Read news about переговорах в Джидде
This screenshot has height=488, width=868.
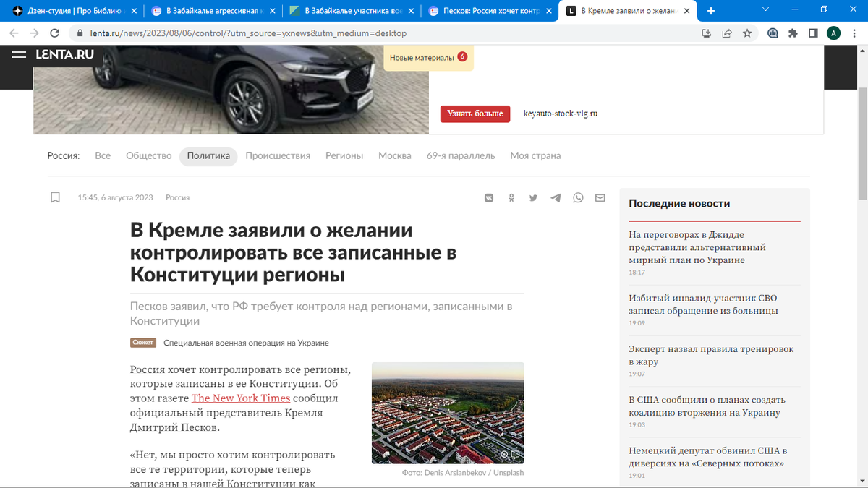coord(697,247)
